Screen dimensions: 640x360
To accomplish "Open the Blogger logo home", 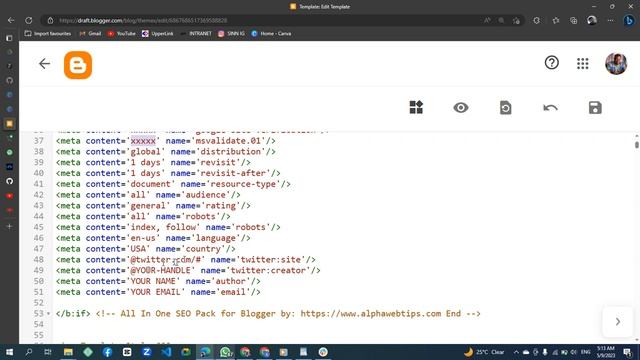I will pos(78,65).
